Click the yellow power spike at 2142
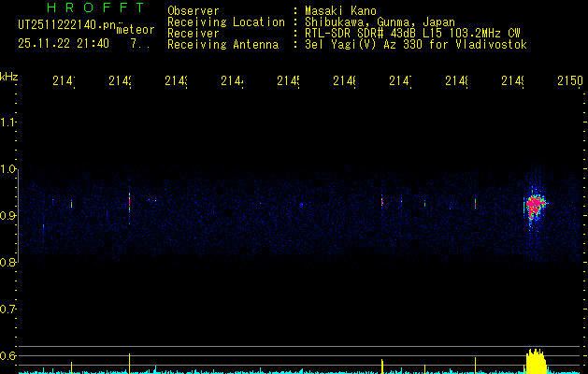 coord(129,363)
